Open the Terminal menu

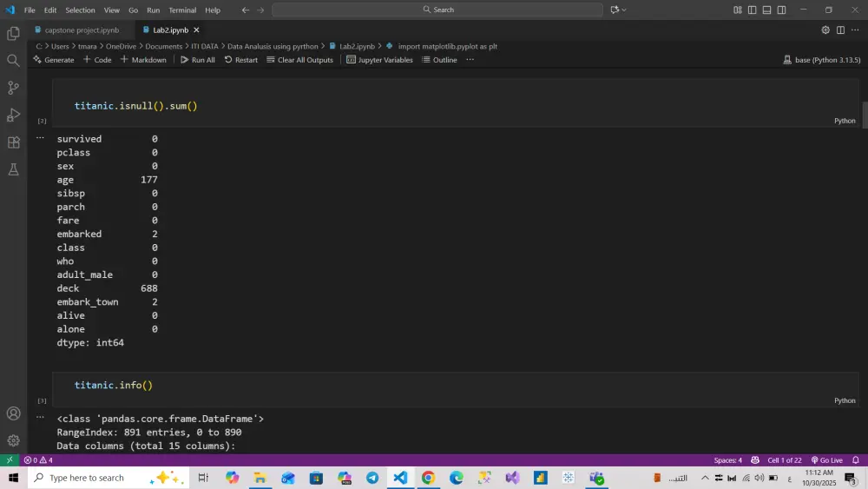[x=182, y=10]
